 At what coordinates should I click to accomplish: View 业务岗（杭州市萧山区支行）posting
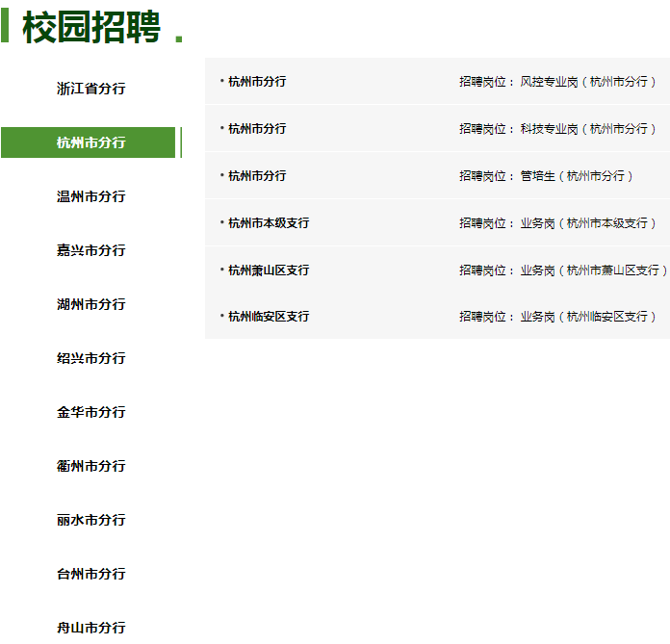593,270
